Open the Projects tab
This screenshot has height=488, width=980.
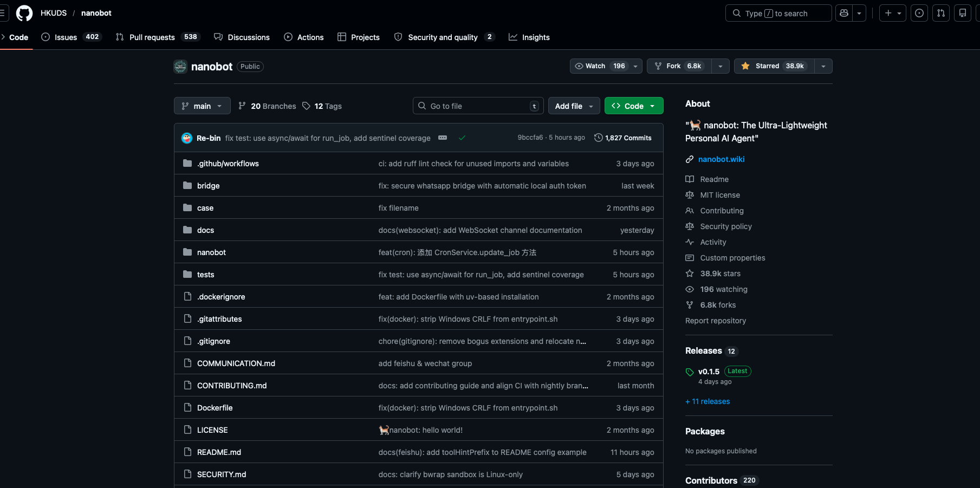(359, 37)
